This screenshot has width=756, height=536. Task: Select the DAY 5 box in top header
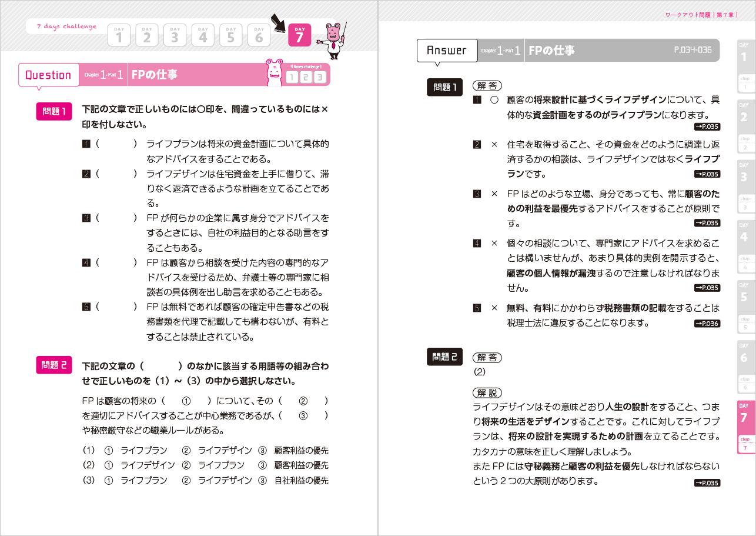[231, 35]
